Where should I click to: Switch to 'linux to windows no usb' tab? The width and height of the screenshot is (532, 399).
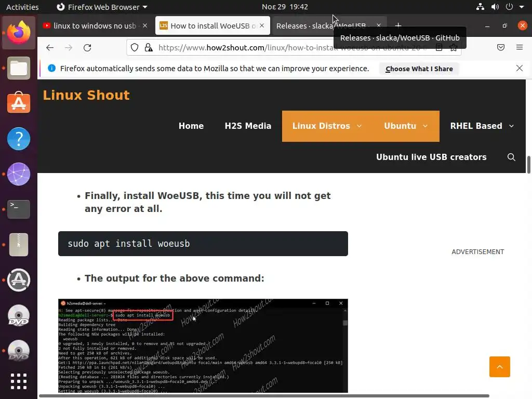click(95, 26)
